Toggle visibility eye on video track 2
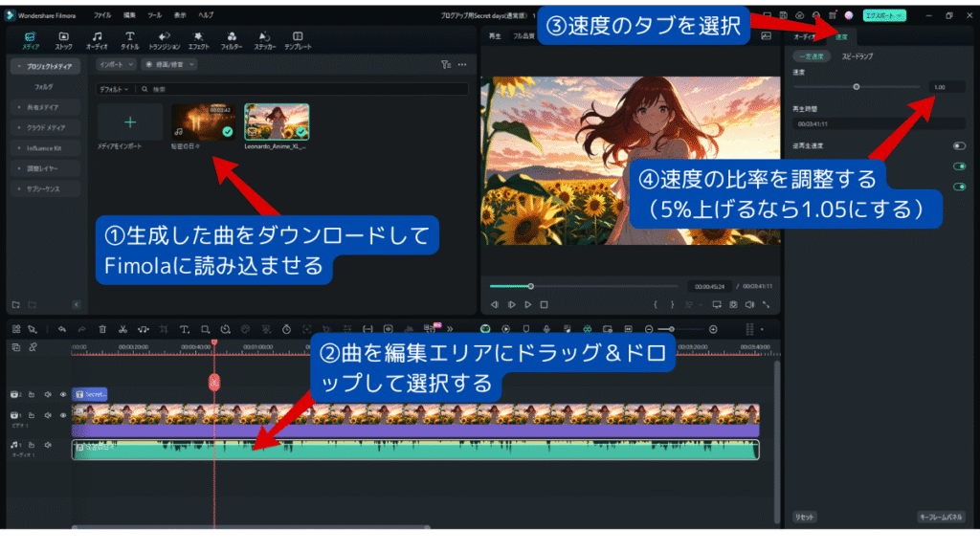 [63, 394]
